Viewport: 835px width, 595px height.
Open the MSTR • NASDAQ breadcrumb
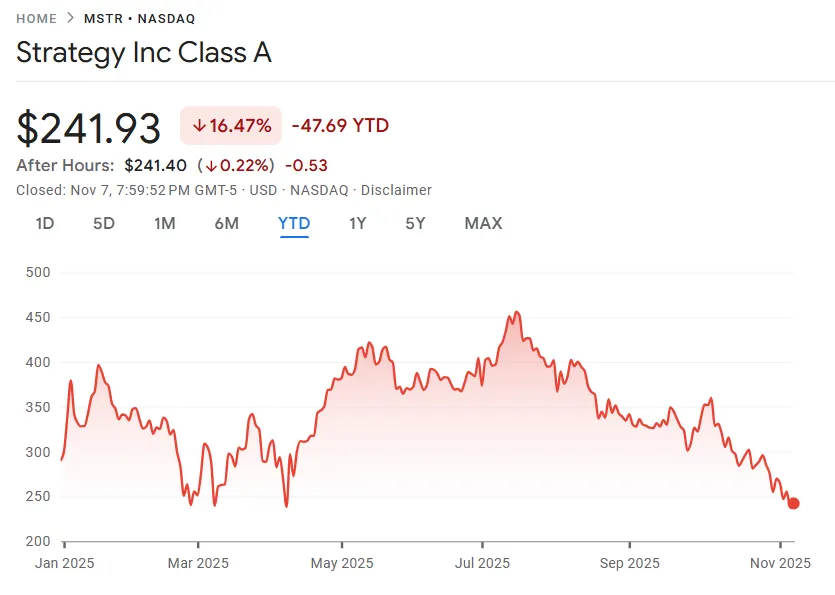click(139, 18)
